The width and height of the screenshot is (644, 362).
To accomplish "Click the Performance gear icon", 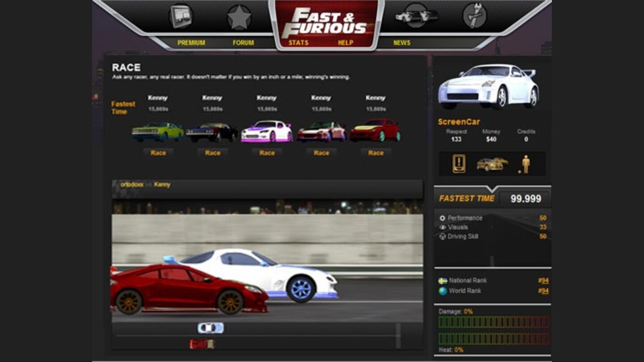I will click(442, 218).
